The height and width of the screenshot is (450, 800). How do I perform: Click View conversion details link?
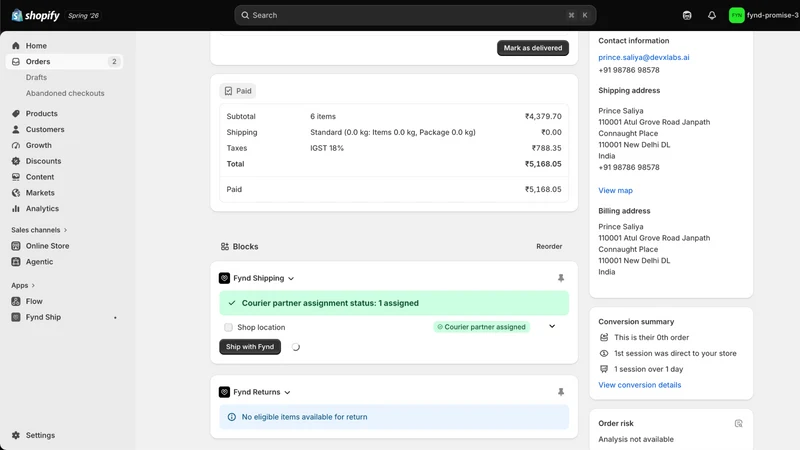pos(639,385)
